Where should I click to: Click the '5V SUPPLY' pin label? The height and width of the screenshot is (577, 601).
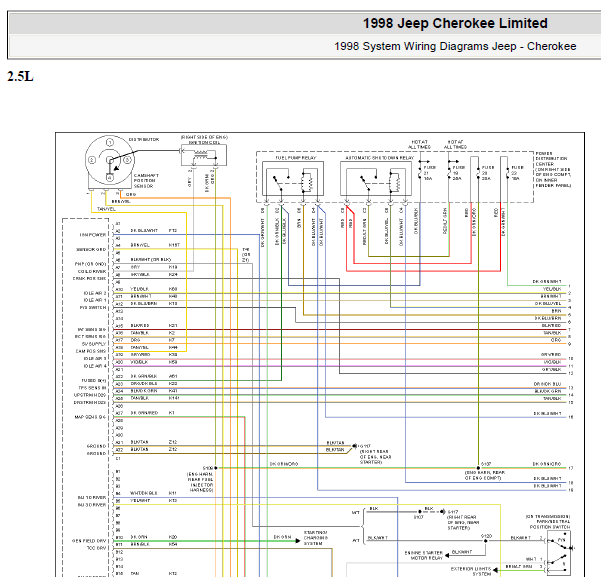pos(94,344)
